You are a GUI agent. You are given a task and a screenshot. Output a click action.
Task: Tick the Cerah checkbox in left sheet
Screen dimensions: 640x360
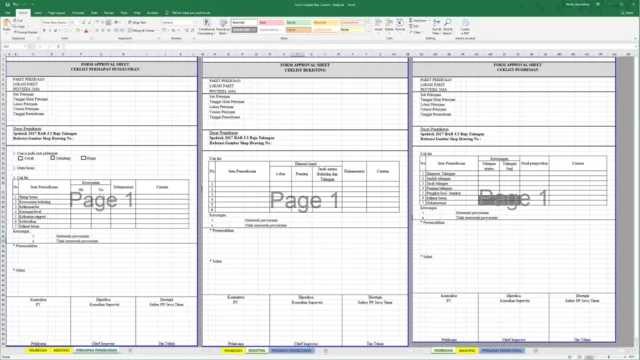tap(20, 158)
